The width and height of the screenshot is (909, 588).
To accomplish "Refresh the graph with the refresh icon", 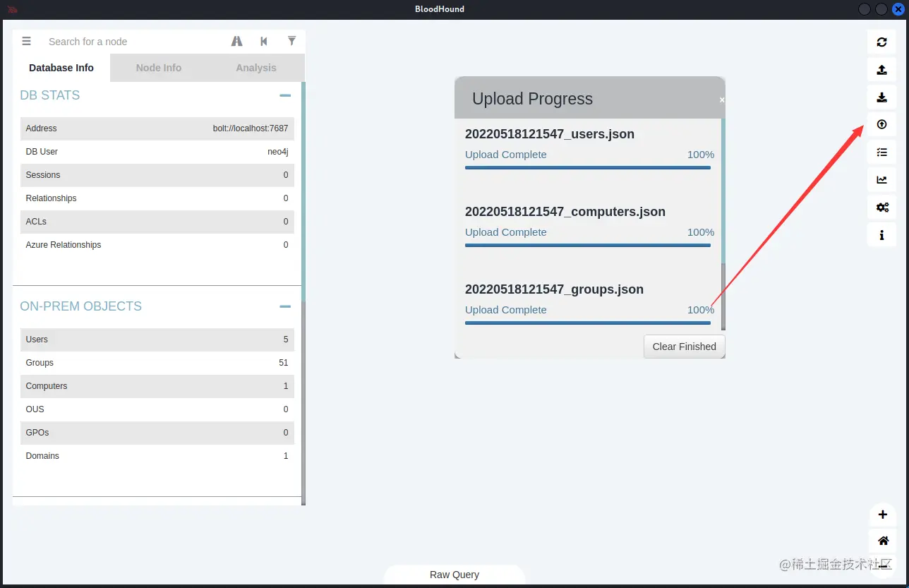I will tap(881, 42).
